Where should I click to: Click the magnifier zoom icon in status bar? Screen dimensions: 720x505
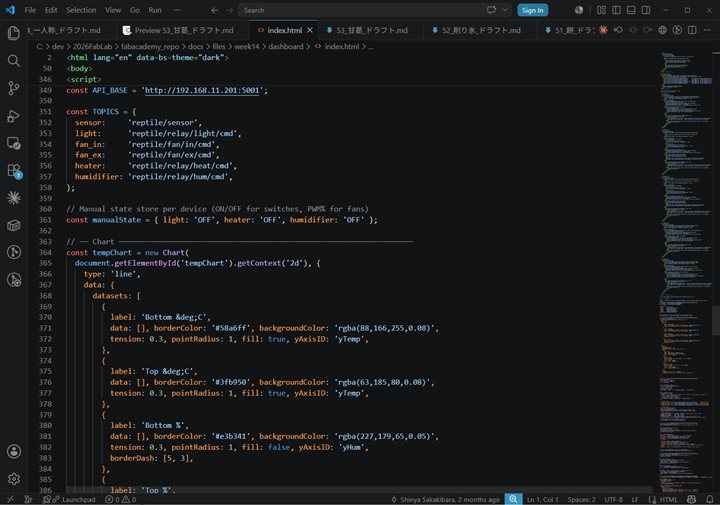click(513, 499)
